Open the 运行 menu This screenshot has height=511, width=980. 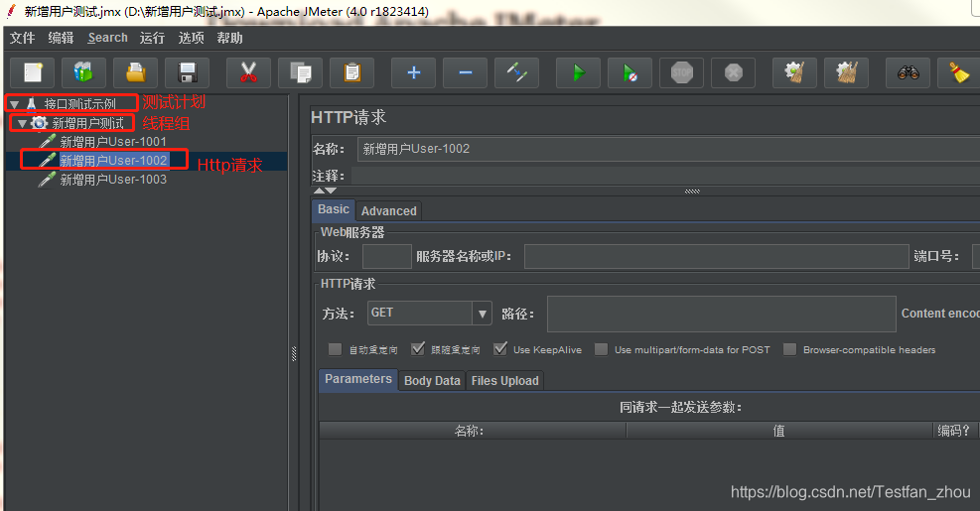pos(153,38)
